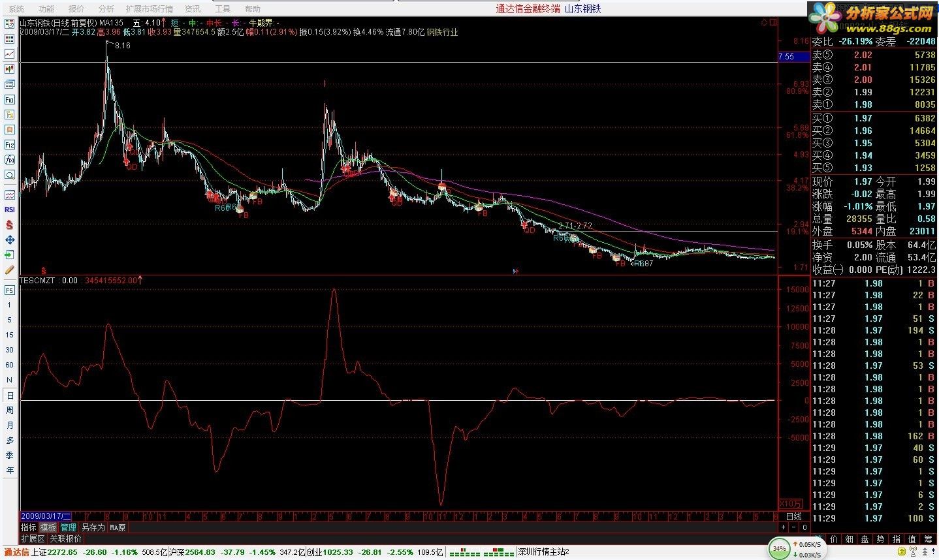Open the 分析 menu
This screenshot has width=939, height=560.
(106, 8)
